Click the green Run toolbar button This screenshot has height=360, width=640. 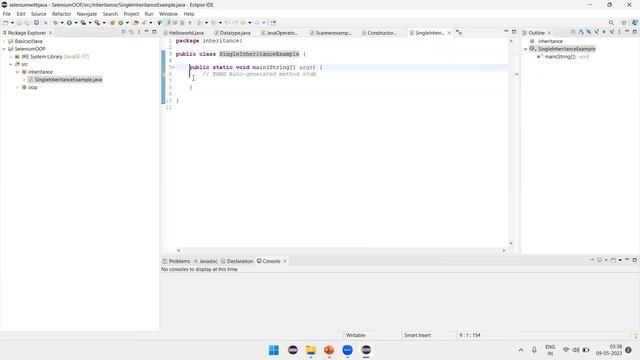tap(69, 23)
